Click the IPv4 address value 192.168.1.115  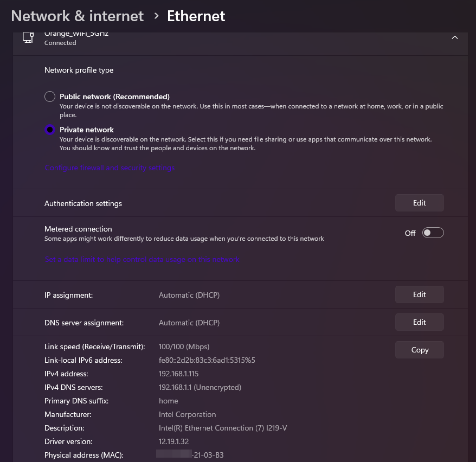click(x=178, y=374)
